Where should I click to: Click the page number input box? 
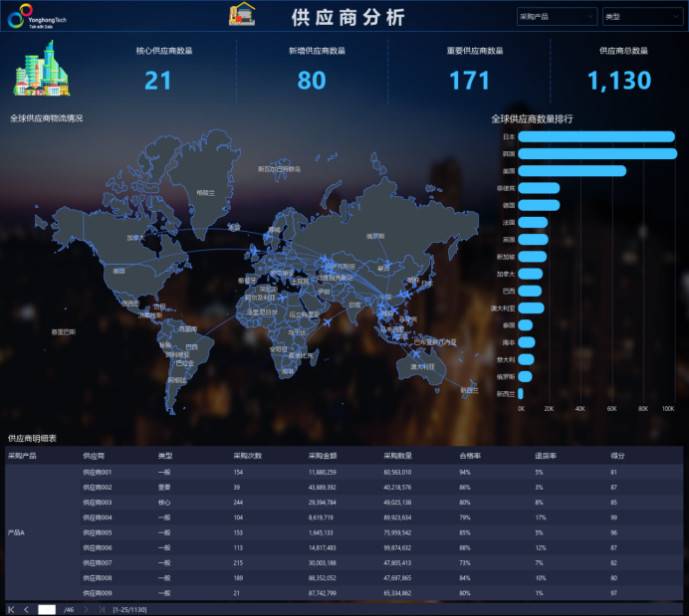point(47,608)
